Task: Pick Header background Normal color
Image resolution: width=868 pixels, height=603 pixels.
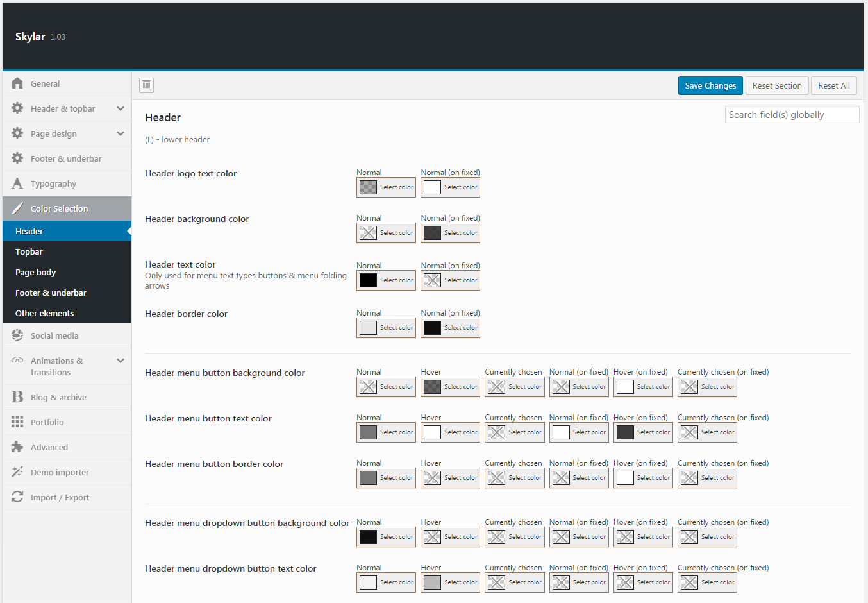Action: 386,233
